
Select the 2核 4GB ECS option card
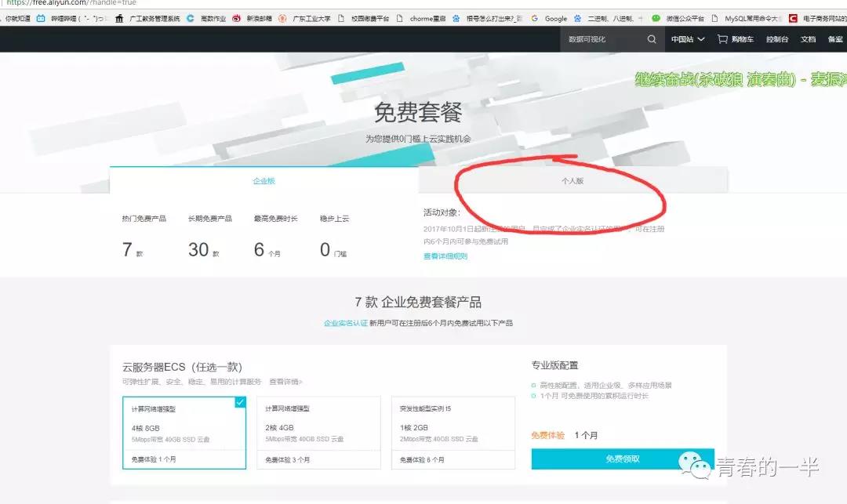pos(318,433)
